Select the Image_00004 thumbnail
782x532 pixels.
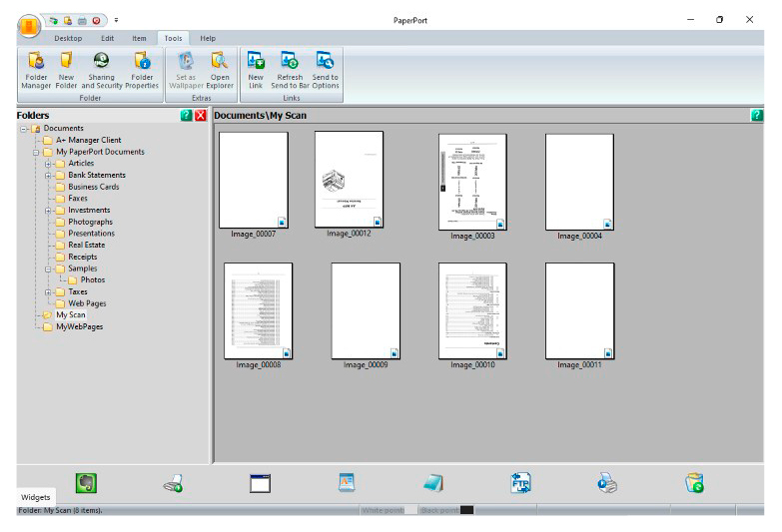point(579,182)
